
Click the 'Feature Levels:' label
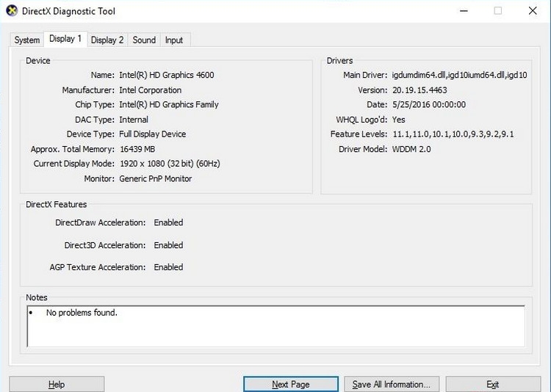pyautogui.click(x=359, y=134)
